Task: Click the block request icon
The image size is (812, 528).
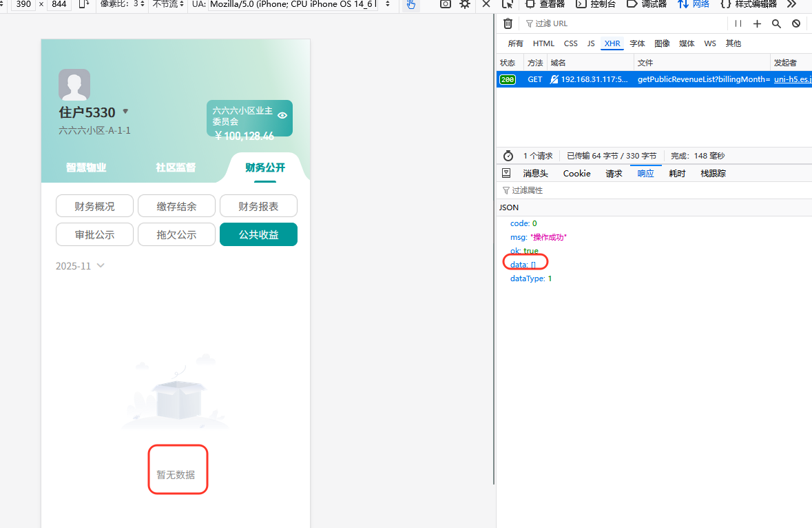Action: click(796, 23)
